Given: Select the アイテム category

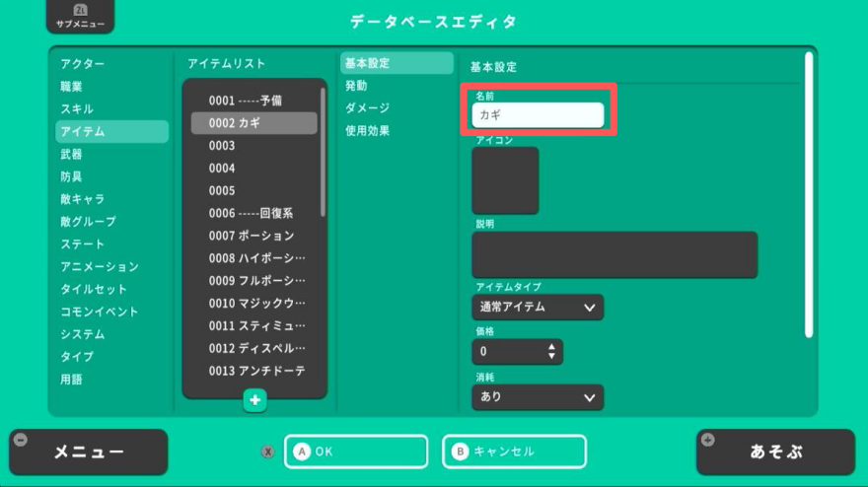Looking at the screenshot, I should [111, 132].
